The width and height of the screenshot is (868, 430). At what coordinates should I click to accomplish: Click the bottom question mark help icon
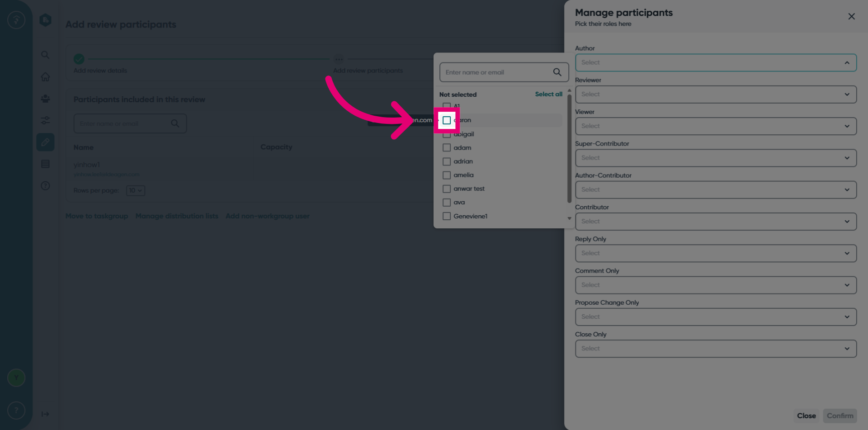pos(16,411)
